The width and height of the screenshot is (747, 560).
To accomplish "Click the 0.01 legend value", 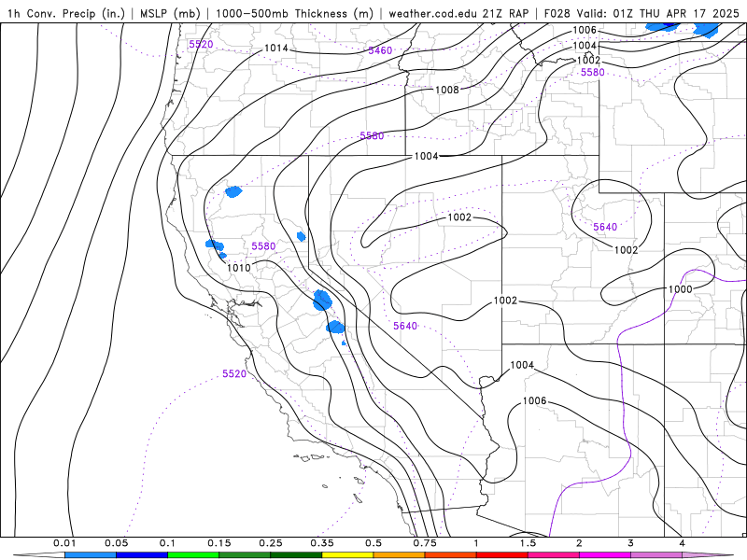I will coord(64,543).
